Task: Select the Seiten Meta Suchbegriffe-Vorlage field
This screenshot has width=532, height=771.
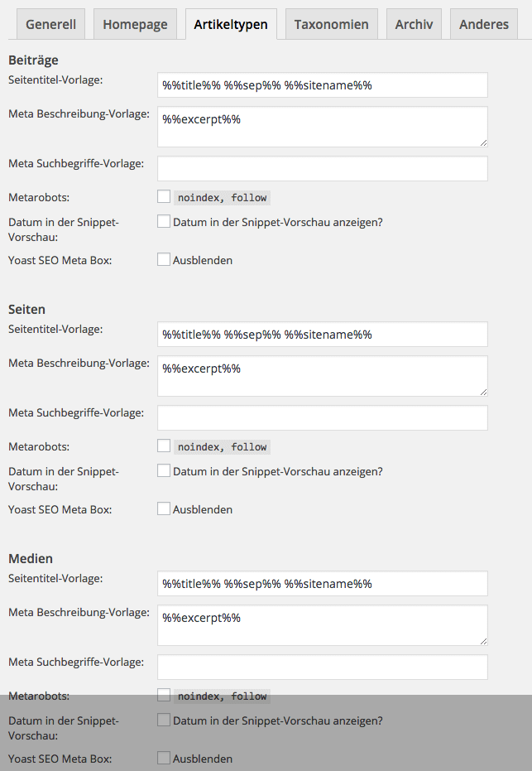Action: [x=322, y=417]
